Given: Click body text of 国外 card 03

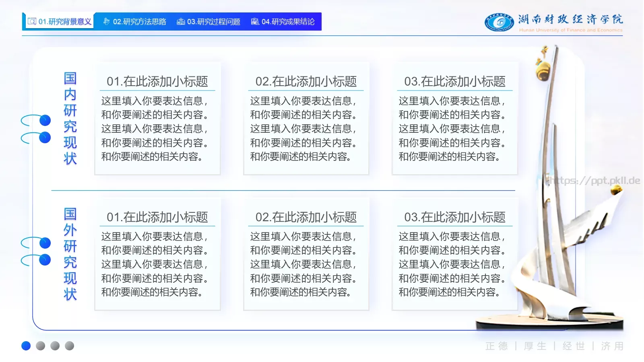Looking at the screenshot, I should (452, 264).
